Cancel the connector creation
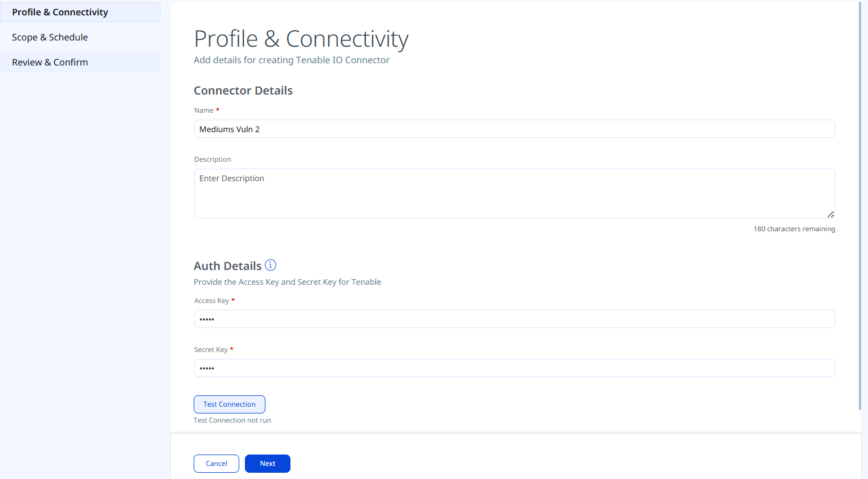The image size is (868, 479). 216,464
